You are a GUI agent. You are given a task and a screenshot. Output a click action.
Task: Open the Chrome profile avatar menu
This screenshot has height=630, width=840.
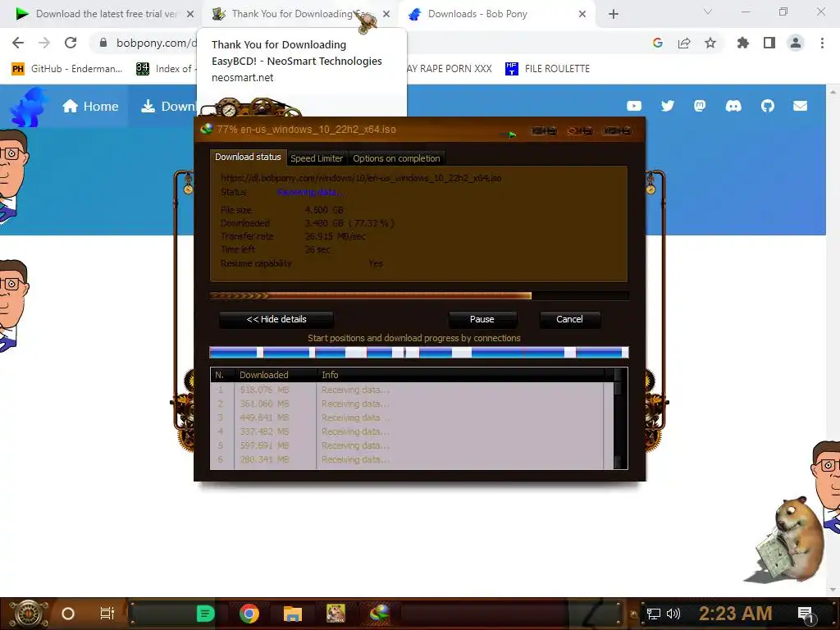(796, 43)
